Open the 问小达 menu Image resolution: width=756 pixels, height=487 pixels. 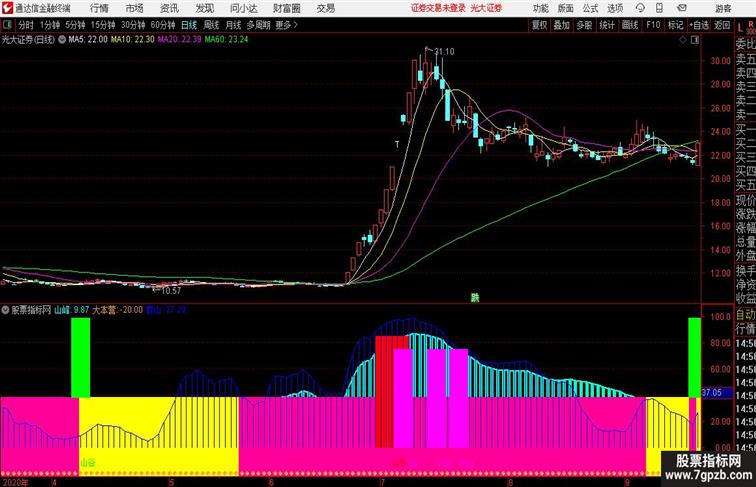coord(243,8)
